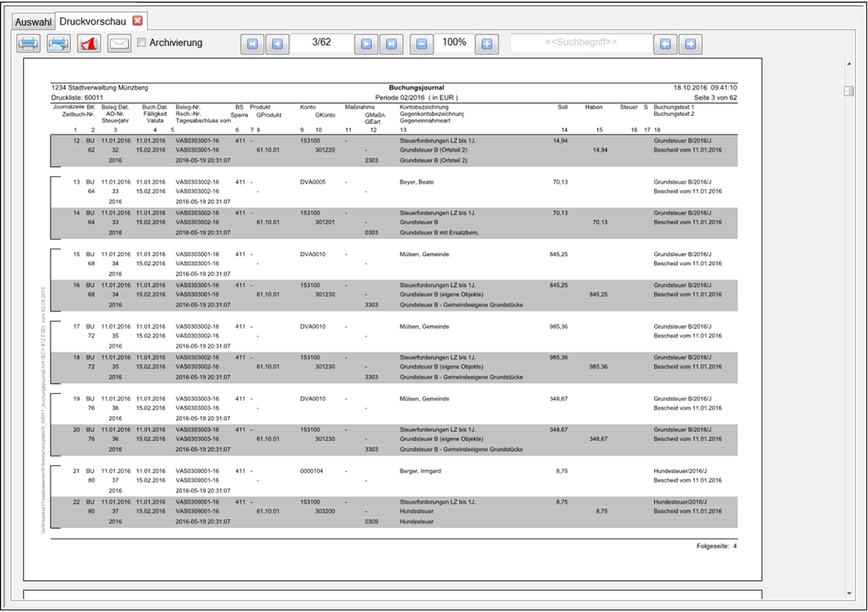
Task: Click the first printer icon
Action: tap(29, 44)
